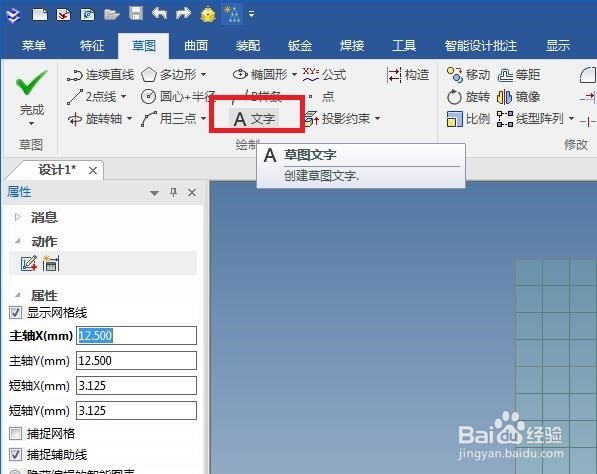Toggle the 构造 construction mode
The width and height of the screenshot is (597, 474).
tap(408, 75)
